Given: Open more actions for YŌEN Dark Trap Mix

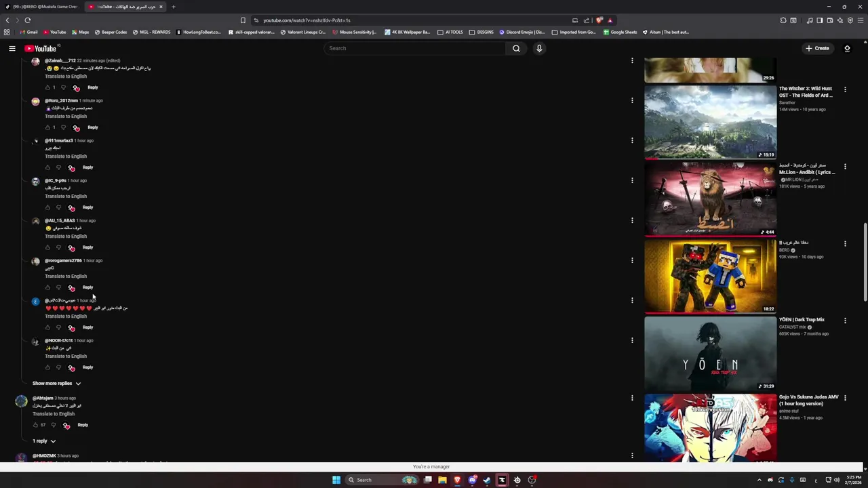Looking at the screenshot, I should (845, 321).
